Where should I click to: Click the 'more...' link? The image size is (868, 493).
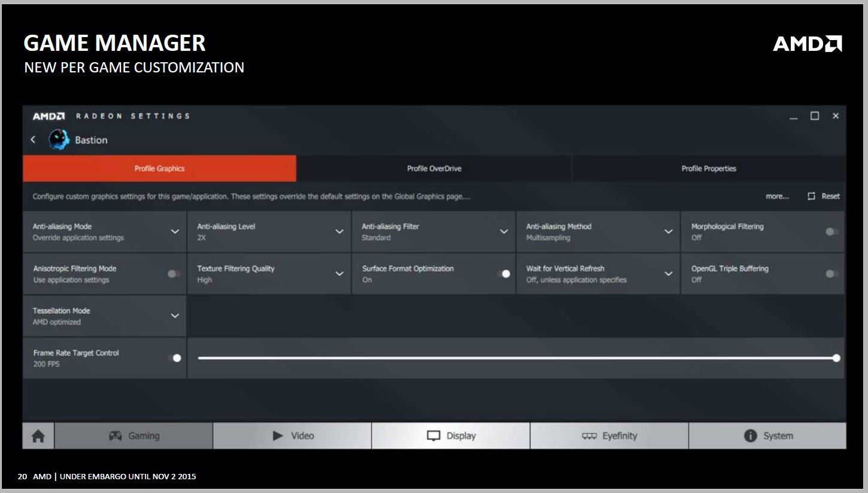[777, 196]
